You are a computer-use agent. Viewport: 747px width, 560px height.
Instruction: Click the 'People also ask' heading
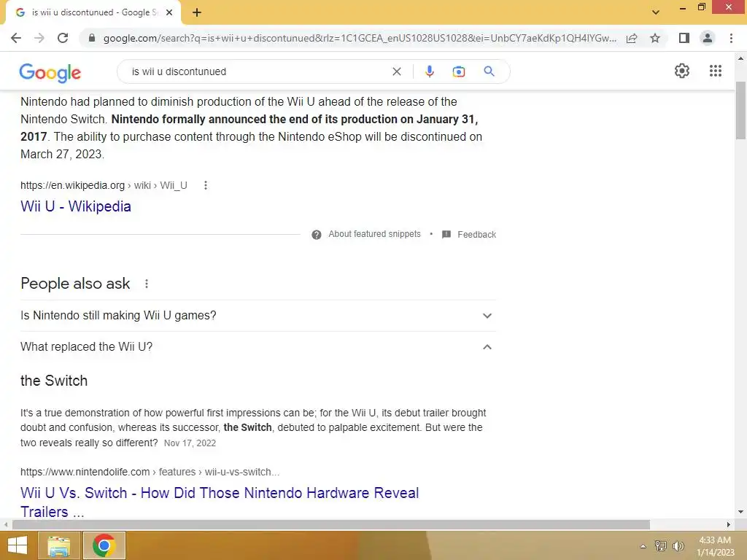click(x=75, y=284)
